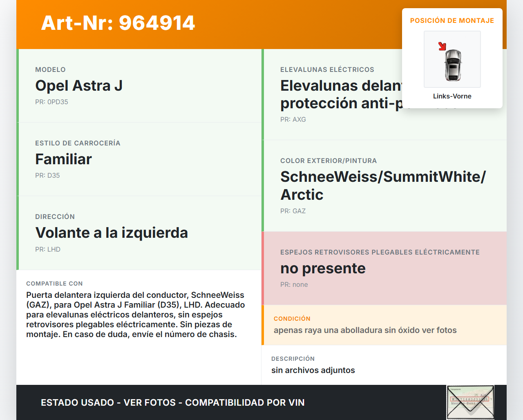Select the SchneeWeiss/SummitWhite/Arctic color value
Image resolution: width=523 pixels, height=420 pixels.
pos(383,185)
